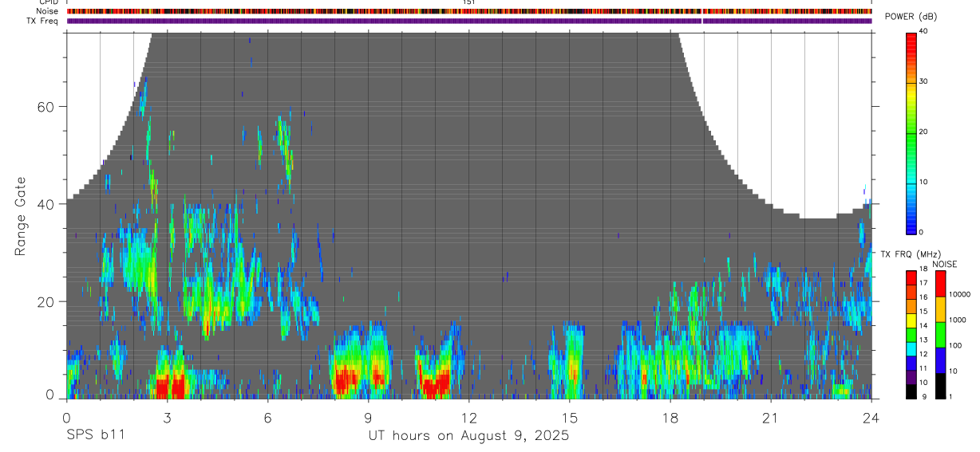Click the NOISE tick label 1000
This screenshot has height=452, width=980.
[958, 320]
